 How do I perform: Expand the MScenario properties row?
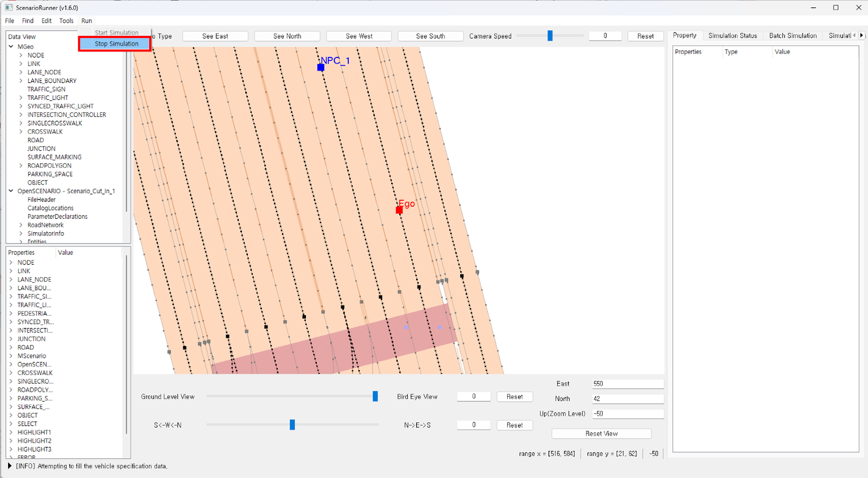(x=11, y=356)
